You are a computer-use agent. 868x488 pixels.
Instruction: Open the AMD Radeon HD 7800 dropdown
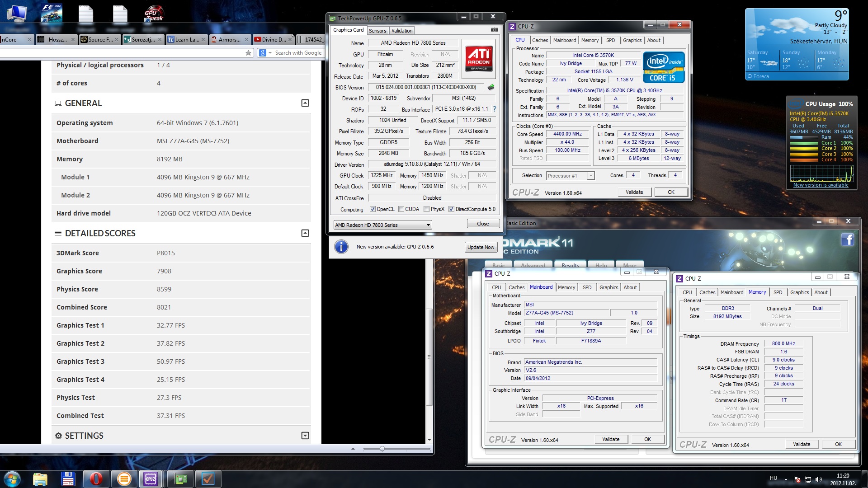click(x=428, y=225)
